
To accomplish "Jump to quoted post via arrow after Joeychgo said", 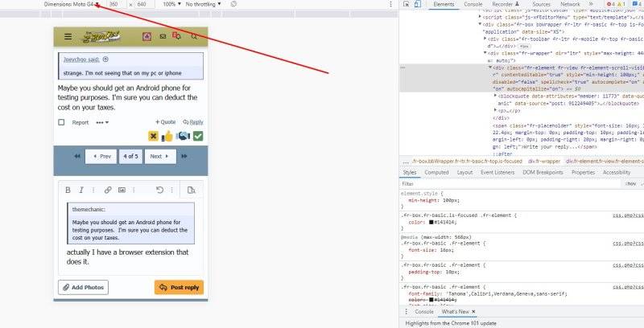I will point(105,59).
